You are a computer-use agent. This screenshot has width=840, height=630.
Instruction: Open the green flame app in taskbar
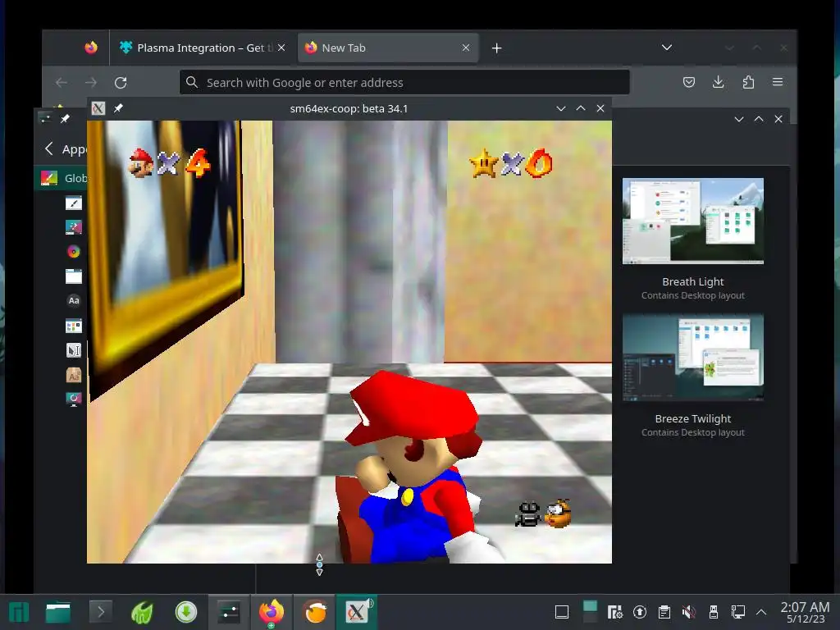coord(143,612)
